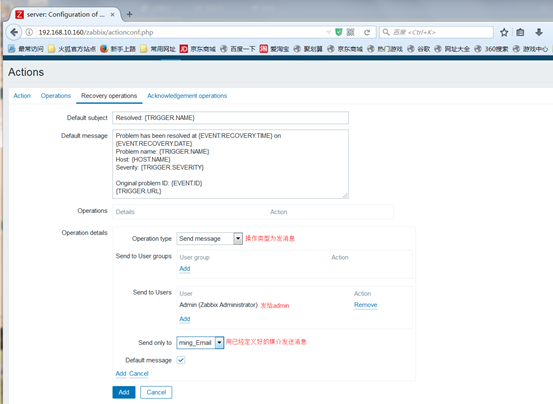The image size is (553, 404).
Task: Click the browser back arrow button
Action: point(14,32)
